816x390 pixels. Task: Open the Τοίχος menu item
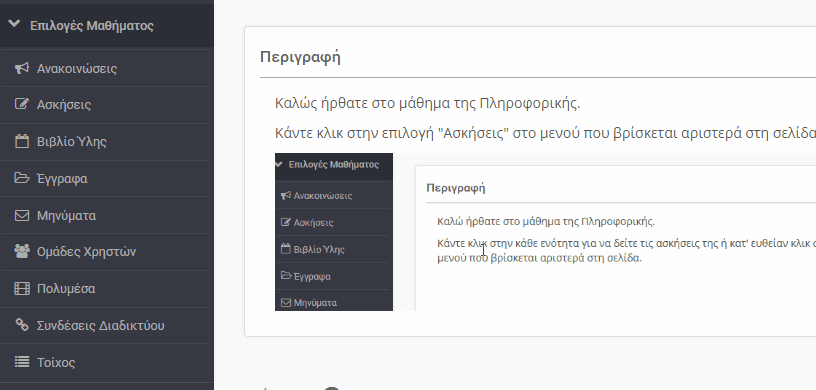click(x=56, y=362)
